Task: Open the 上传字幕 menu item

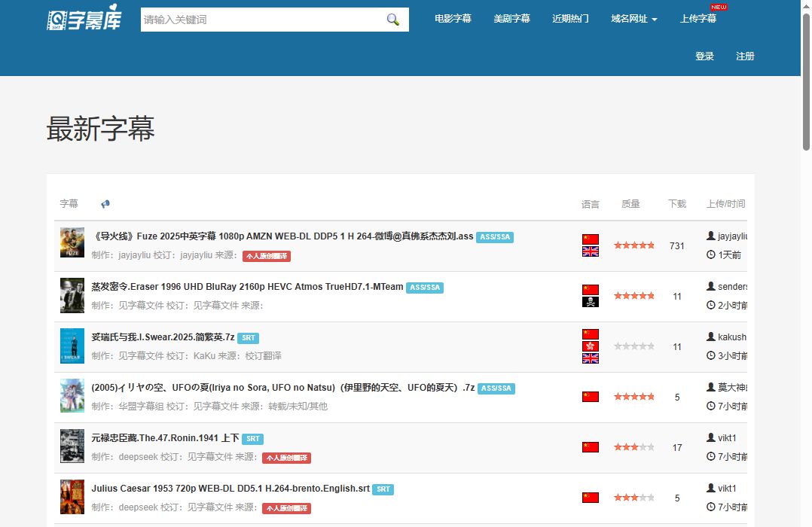Action: 698,19
